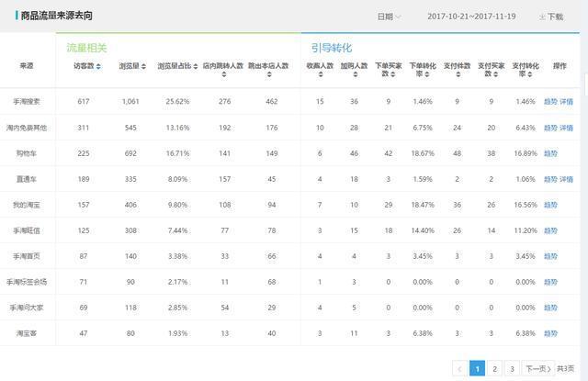Click the 16.89% payment conversion cell
Screen dimensions: 588x381
pos(526,153)
